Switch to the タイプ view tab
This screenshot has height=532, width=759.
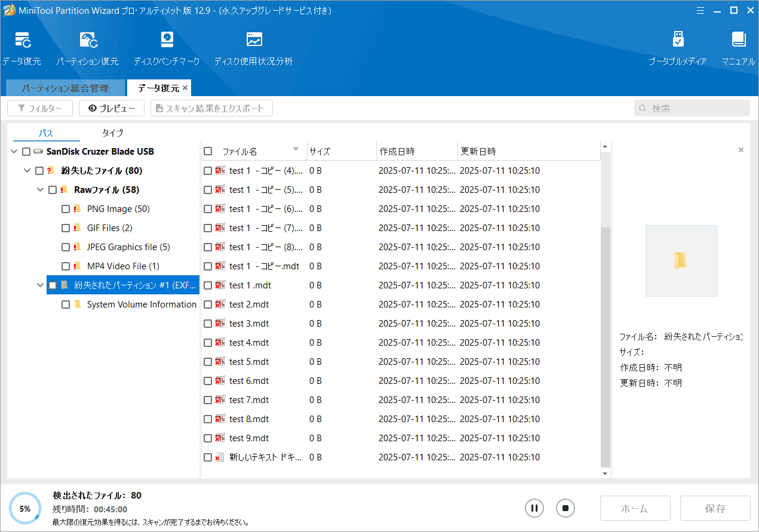(x=112, y=133)
